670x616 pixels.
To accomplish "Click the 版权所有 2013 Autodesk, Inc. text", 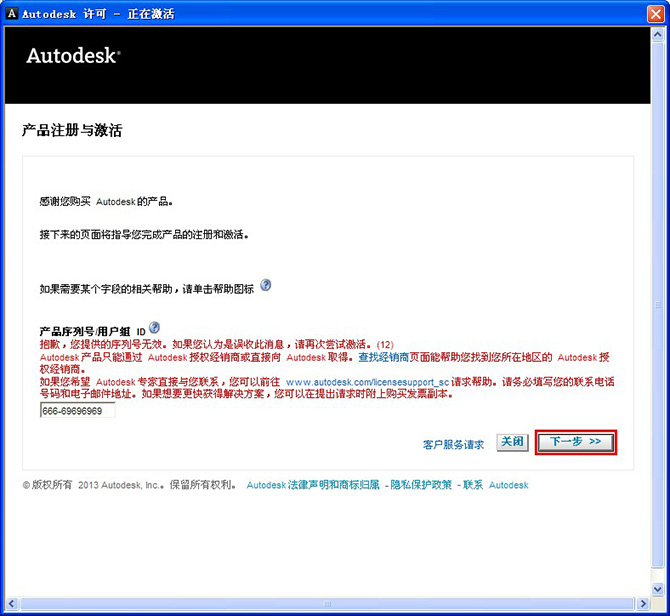I will 129,485.
